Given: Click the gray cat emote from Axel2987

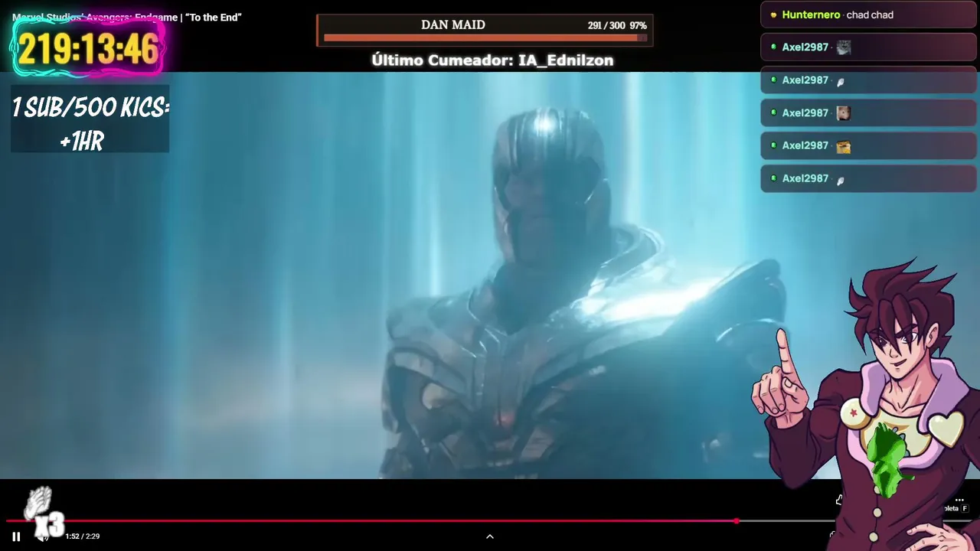Looking at the screenshot, I should [843, 47].
